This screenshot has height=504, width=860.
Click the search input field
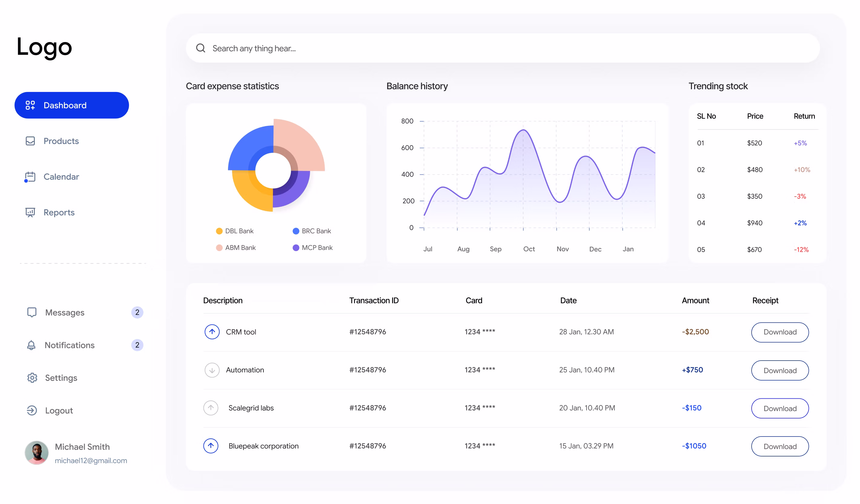coord(503,48)
